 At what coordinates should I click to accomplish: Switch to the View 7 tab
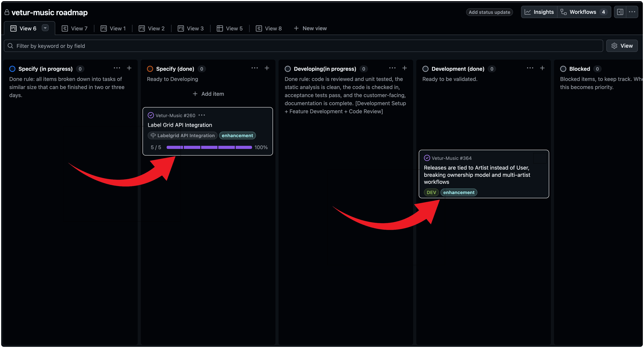click(x=75, y=28)
